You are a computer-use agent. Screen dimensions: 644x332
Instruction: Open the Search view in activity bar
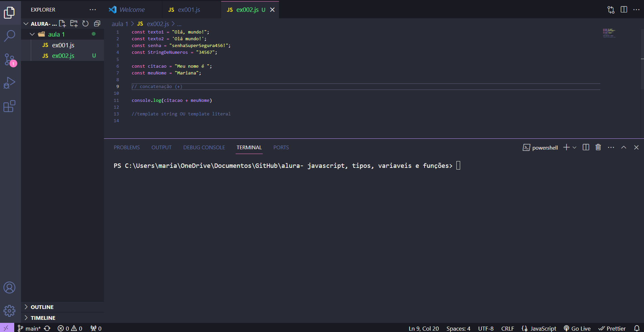pos(9,36)
